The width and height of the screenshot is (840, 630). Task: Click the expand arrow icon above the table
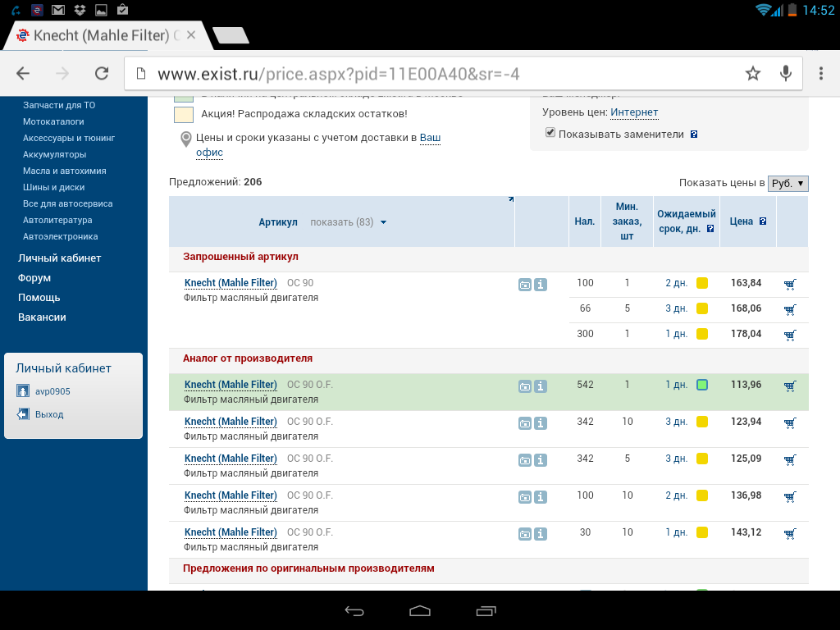[x=511, y=199]
